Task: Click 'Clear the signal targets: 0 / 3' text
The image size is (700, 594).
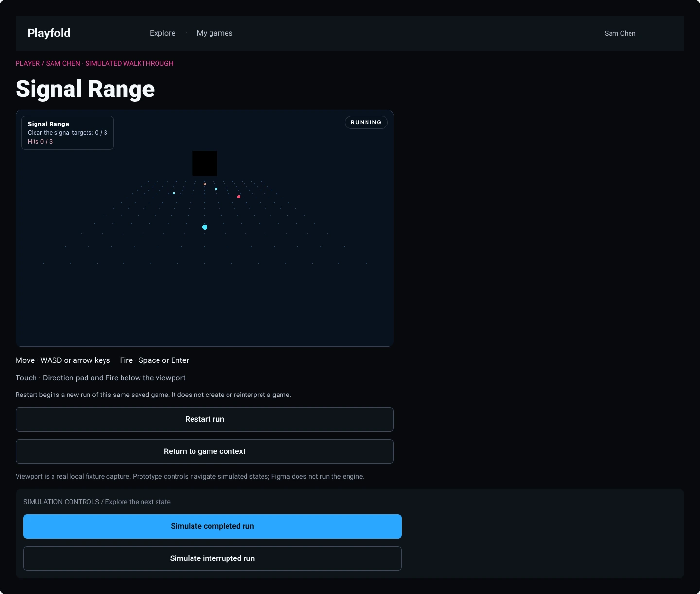Action: (68, 133)
